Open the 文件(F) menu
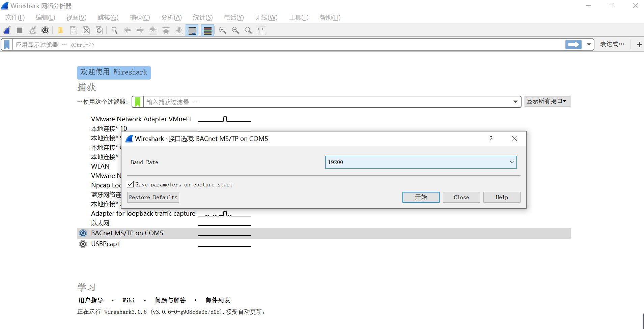The image size is (644, 329). [15, 18]
